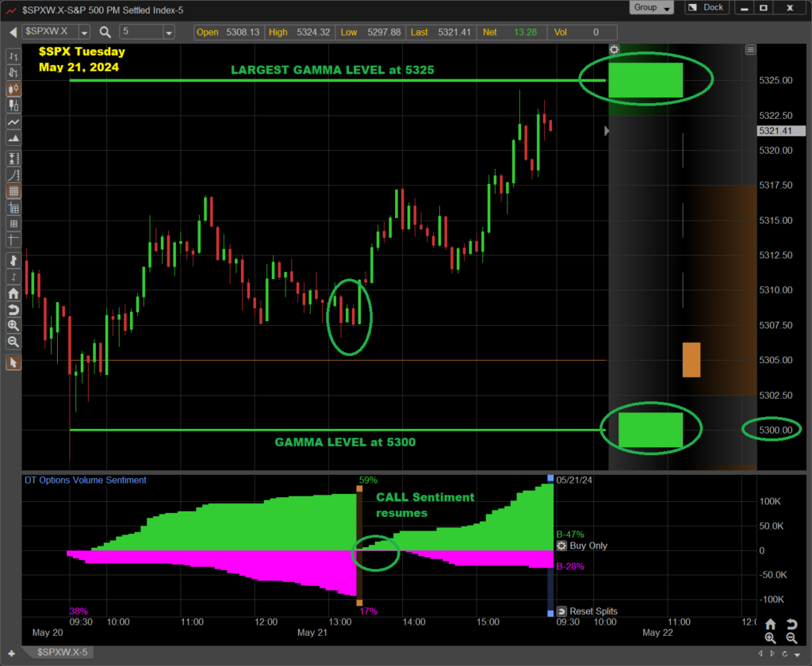Viewport: 812px width, 666px height.
Task: Select the candlestick chart type icon
Action: [13, 88]
